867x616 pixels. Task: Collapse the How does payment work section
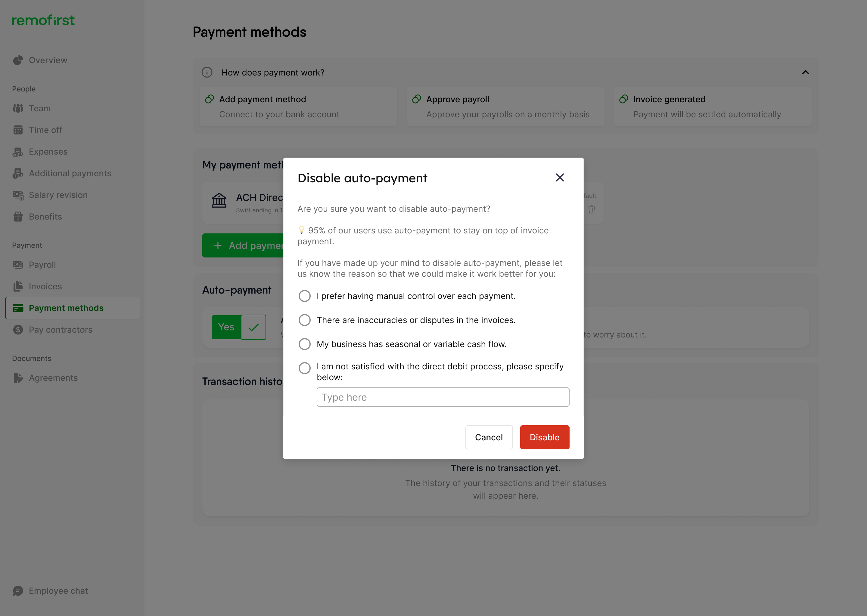(805, 72)
